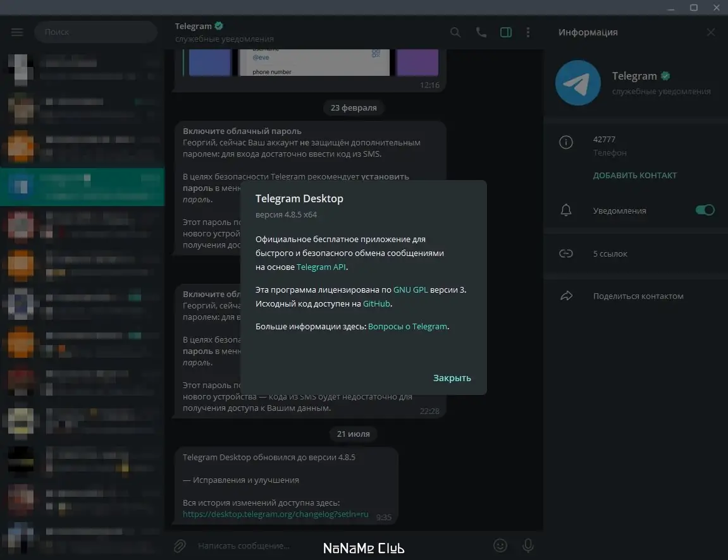The image size is (728, 560).
Task: Toggle the right info sidebar panel
Action: tap(505, 32)
